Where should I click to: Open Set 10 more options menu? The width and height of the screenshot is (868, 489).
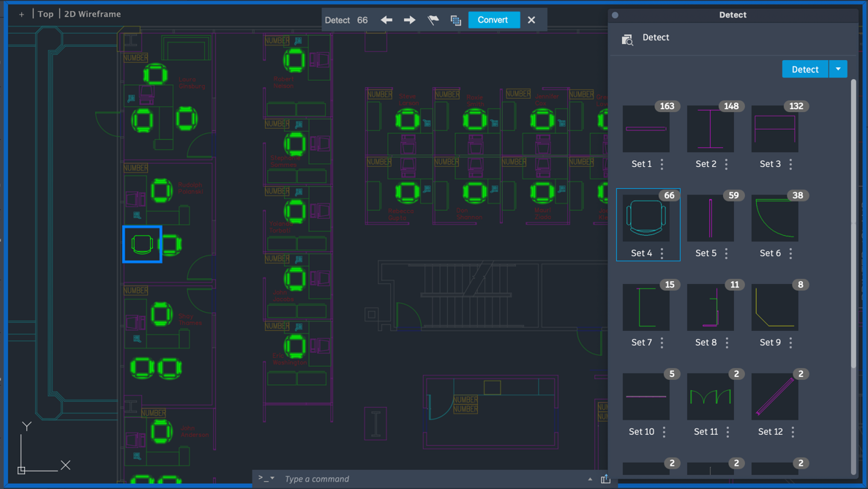[x=665, y=432]
